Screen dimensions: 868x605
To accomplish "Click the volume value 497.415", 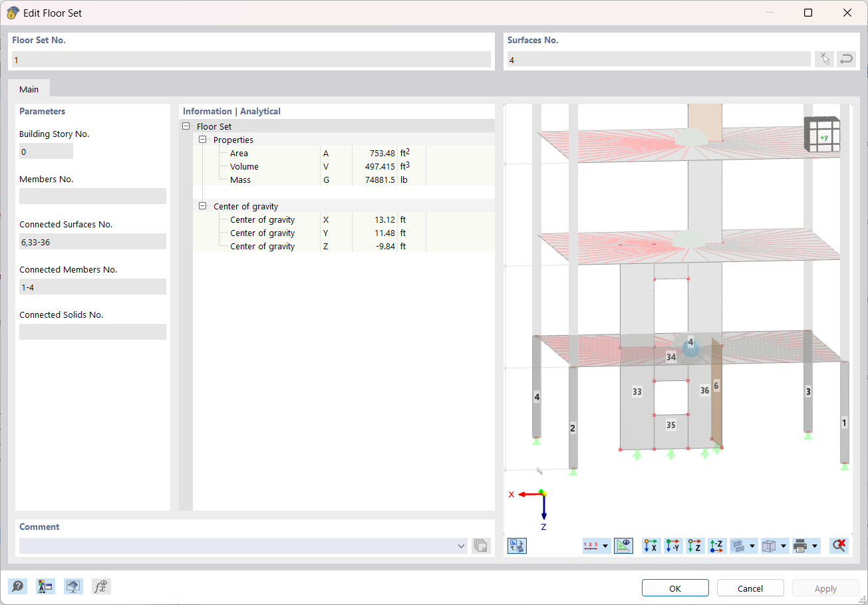I will coord(380,167).
